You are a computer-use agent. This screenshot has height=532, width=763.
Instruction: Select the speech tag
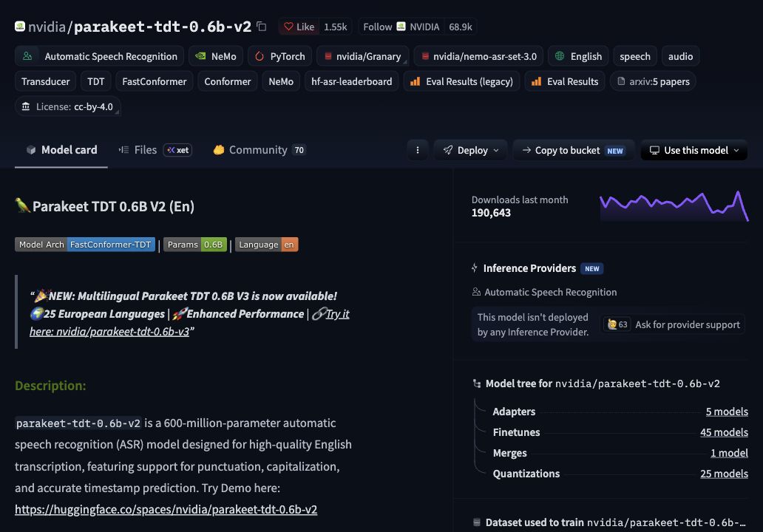click(x=634, y=56)
